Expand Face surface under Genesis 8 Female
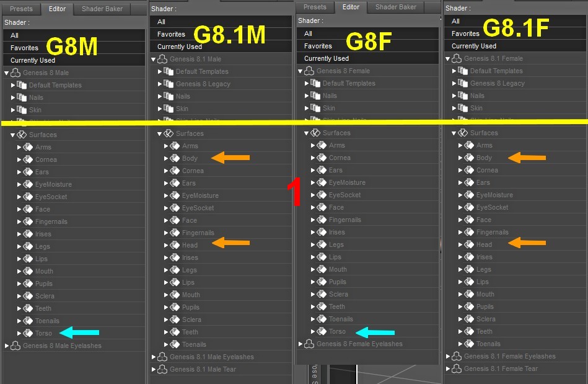This screenshot has width=588, height=384. click(312, 207)
